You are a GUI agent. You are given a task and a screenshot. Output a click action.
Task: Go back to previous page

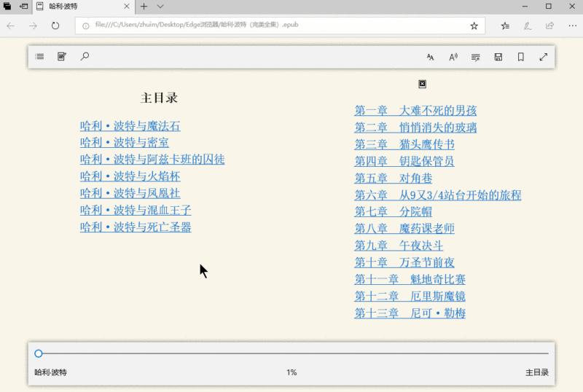click(x=11, y=26)
